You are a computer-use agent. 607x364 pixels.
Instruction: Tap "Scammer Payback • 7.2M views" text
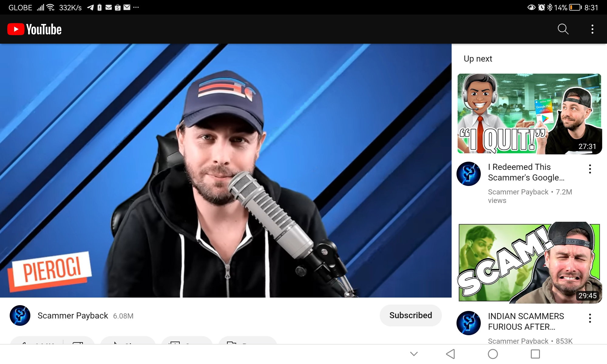(x=530, y=196)
